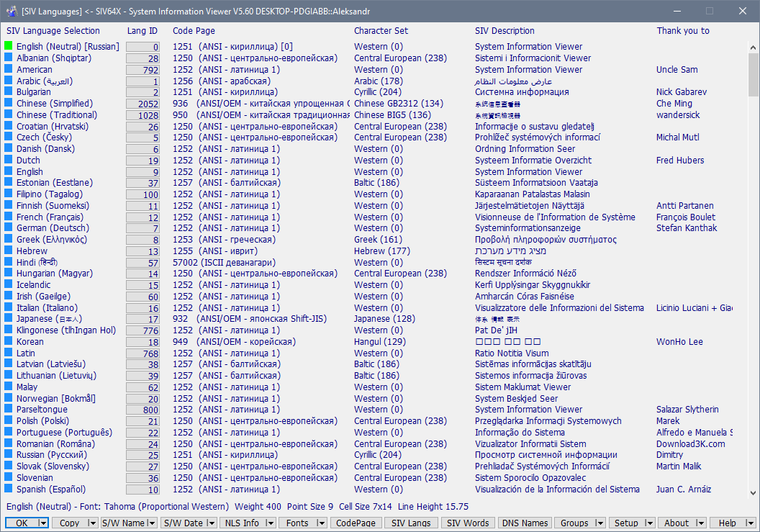Expand the S/W Date dropdown arrow
760x532 pixels.
(212, 523)
